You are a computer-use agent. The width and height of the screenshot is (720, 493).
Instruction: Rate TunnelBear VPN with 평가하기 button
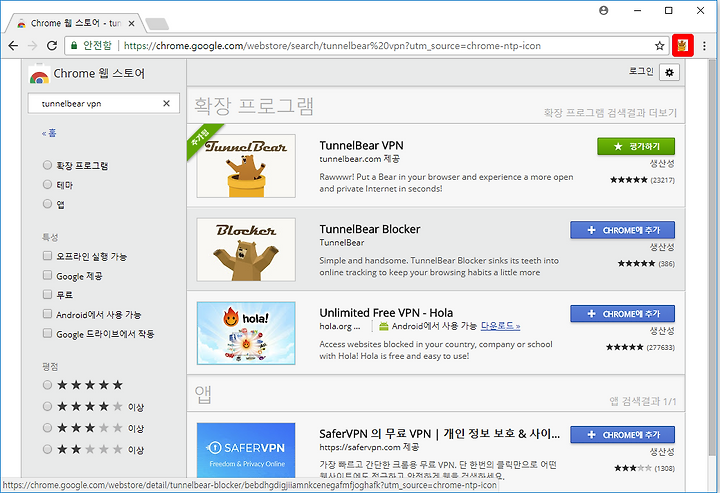tap(636, 146)
